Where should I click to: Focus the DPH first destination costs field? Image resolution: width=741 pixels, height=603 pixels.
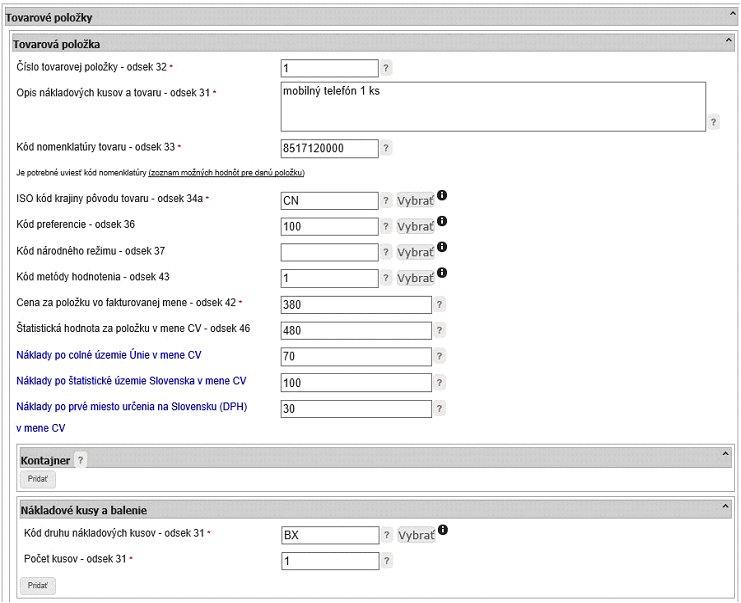(356, 409)
